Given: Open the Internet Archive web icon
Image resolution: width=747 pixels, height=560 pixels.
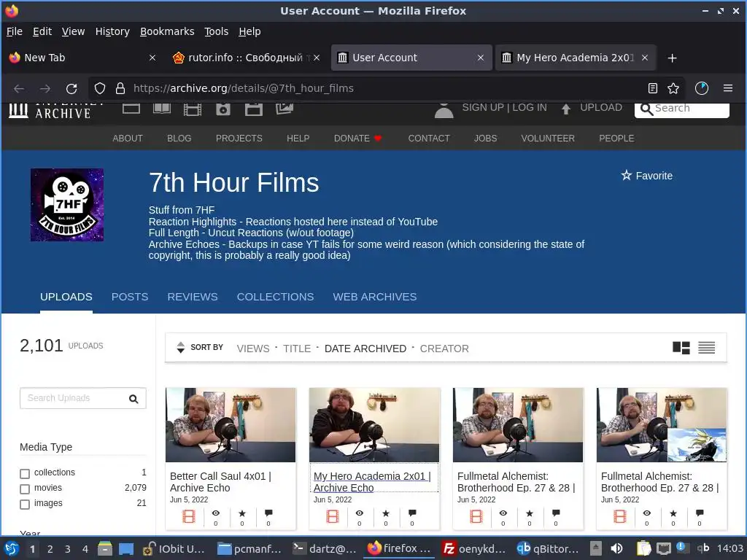Looking at the screenshot, I should point(131,109).
